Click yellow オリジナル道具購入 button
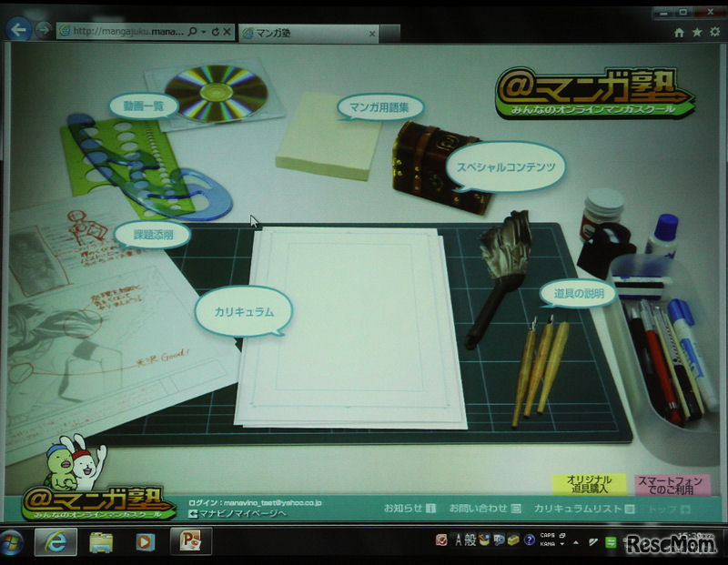 (x=589, y=484)
